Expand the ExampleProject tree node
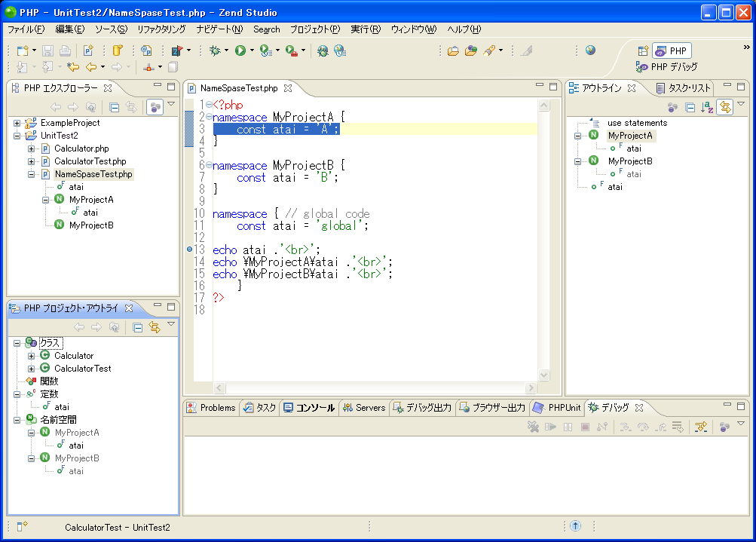This screenshot has height=542, width=756. [x=17, y=123]
